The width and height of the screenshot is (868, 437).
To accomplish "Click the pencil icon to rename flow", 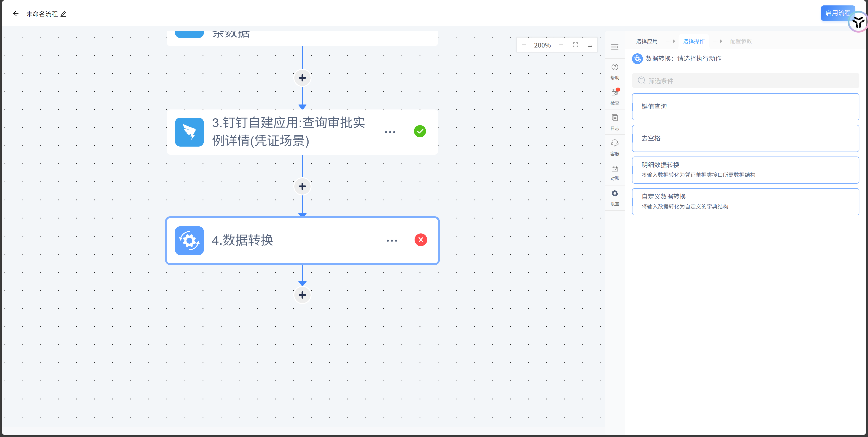I will (63, 14).
